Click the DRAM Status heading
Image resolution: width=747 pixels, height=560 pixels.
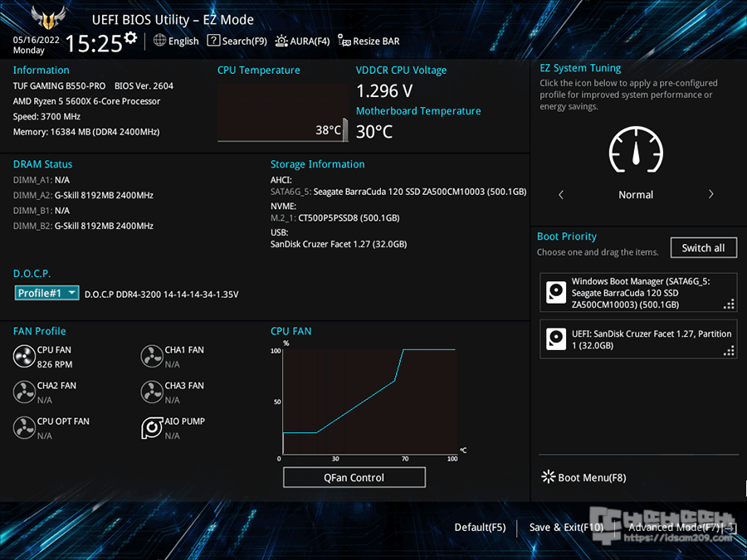[42, 163]
